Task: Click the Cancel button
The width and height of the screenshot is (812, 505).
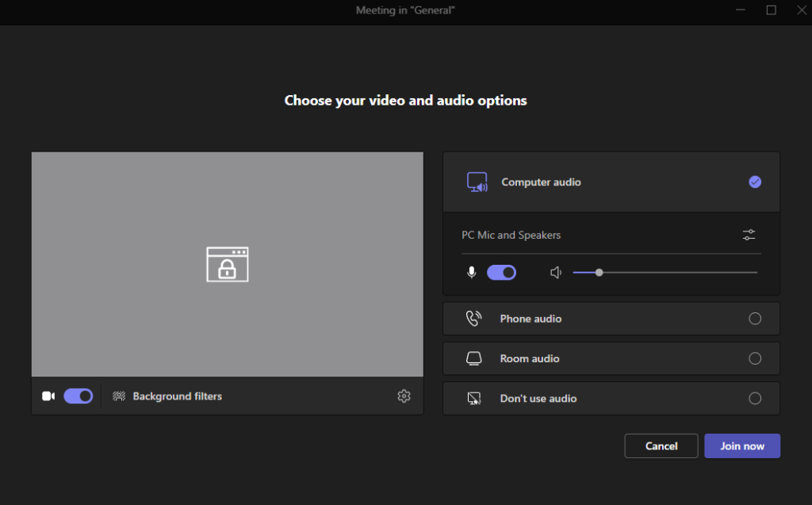Action: pos(661,446)
